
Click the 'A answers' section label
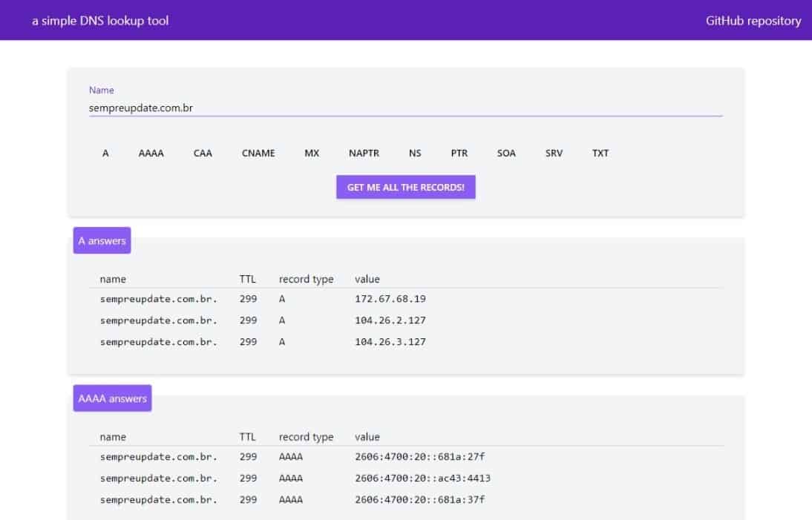pos(102,240)
